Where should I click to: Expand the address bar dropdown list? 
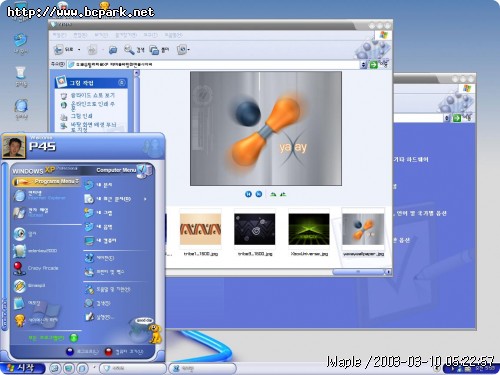click(363, 65)
